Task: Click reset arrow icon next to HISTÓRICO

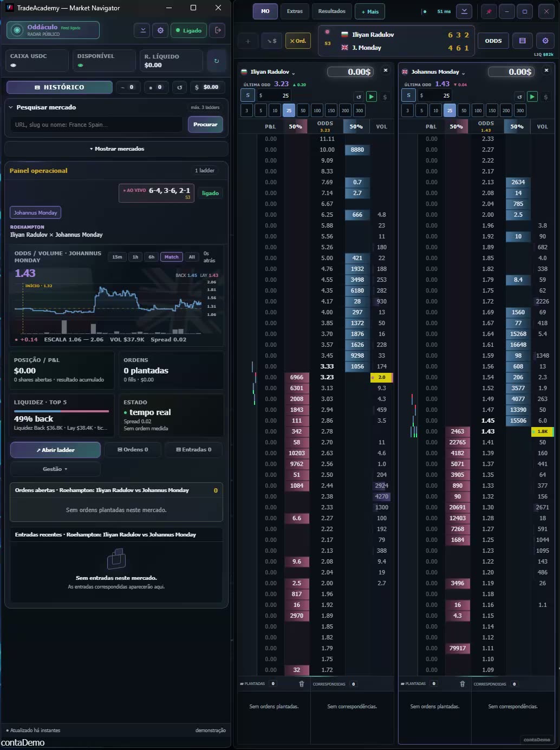Action: click(x=180, y=87)
